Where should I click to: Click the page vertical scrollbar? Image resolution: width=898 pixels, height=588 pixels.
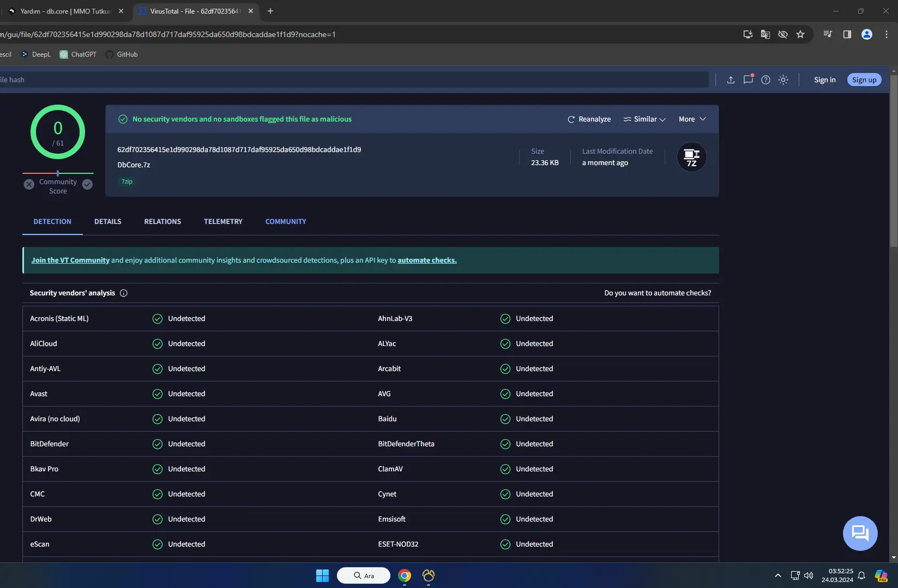pyautogui.click(x=893, y=163)
